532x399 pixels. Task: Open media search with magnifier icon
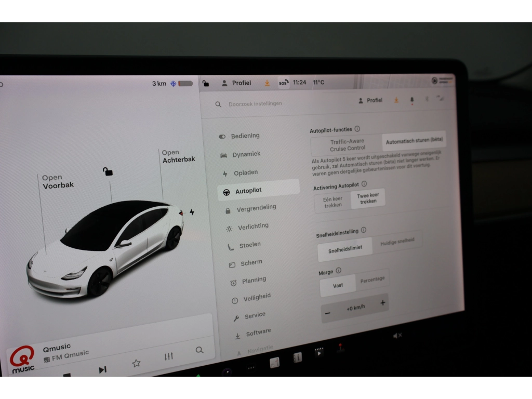[x=199, y=350]
